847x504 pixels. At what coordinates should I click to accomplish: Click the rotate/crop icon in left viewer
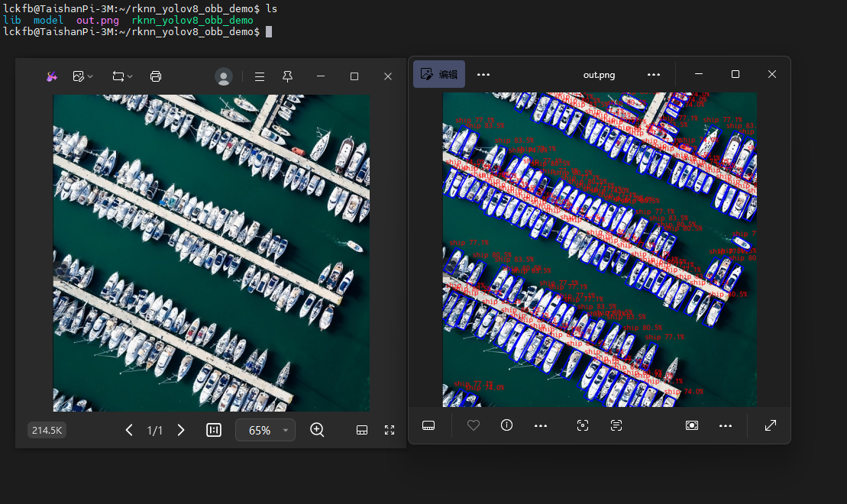(118, 76)
